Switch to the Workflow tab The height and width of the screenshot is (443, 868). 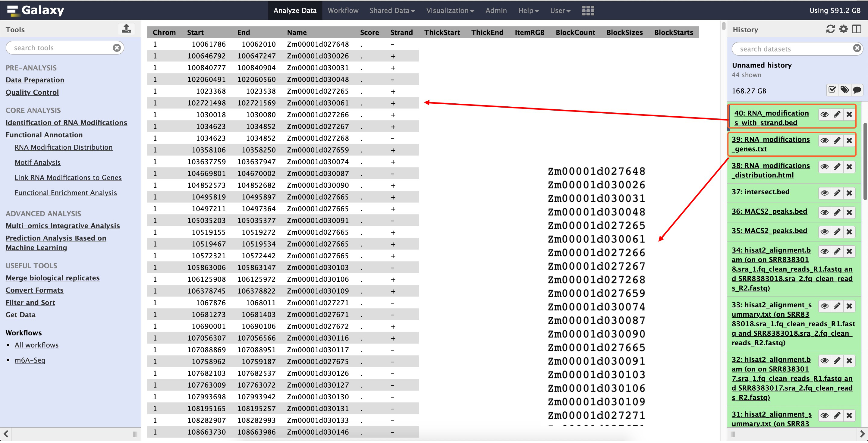pyautogui.click(x=343, y=11)
